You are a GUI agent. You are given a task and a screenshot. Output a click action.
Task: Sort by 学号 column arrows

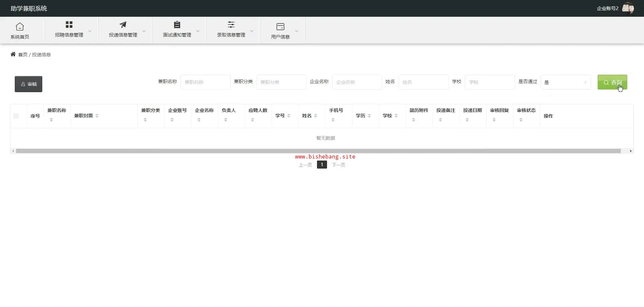289,116
